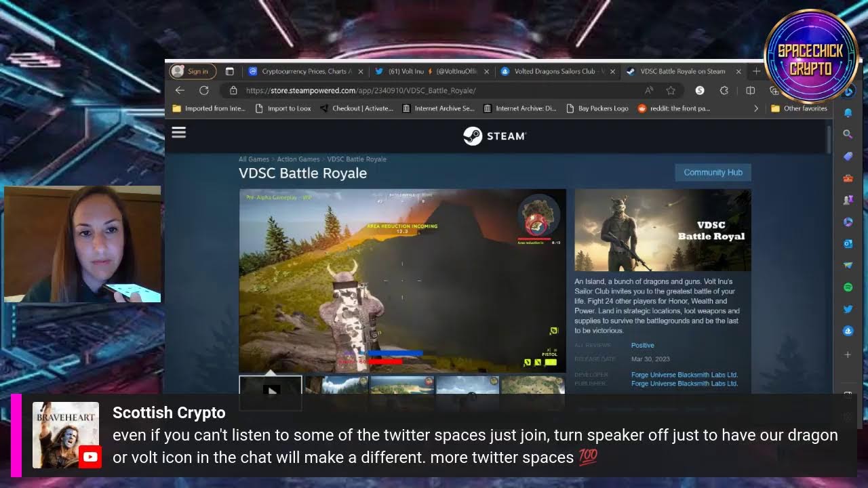
Task: Click VDSC Battle Royale breadcrumb link
Action: coord(357,159)
